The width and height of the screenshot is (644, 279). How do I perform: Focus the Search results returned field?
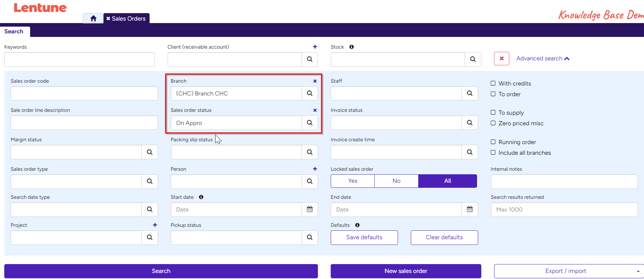564,209
